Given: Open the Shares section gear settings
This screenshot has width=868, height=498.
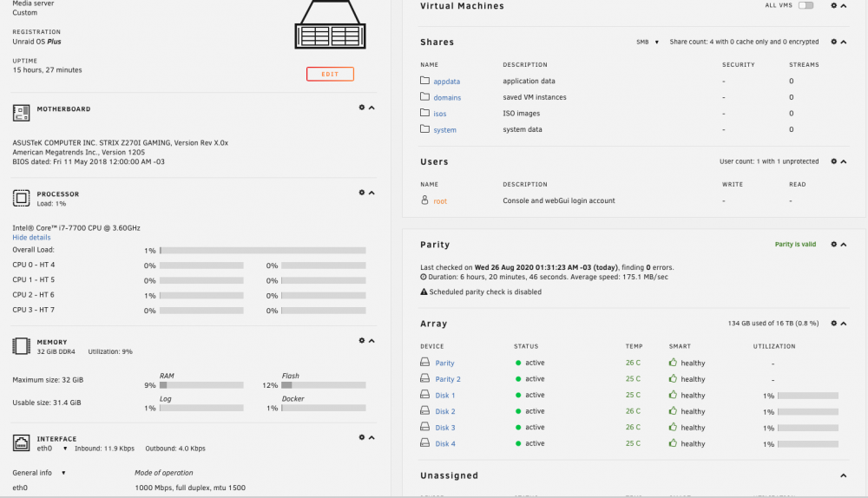Looking at the screenshot, I should click(833, 42).
